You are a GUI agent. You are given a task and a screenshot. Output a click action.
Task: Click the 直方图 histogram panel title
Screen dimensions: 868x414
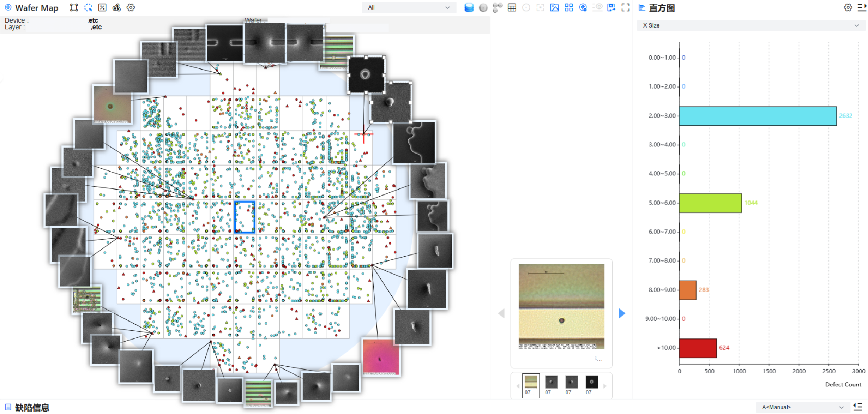661,8
